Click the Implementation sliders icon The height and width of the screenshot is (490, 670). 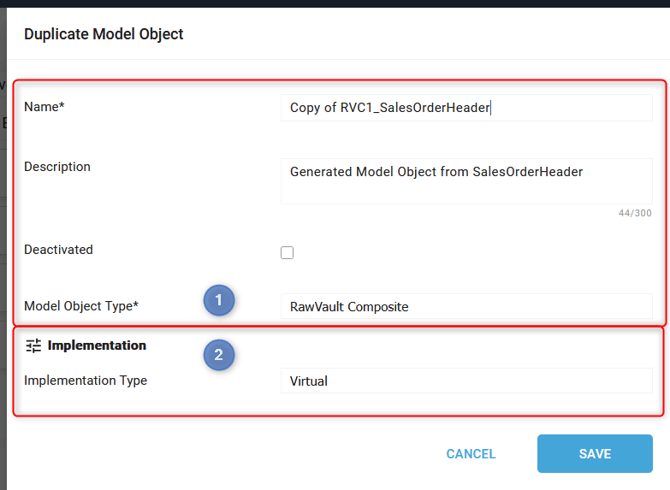[33, 346]
